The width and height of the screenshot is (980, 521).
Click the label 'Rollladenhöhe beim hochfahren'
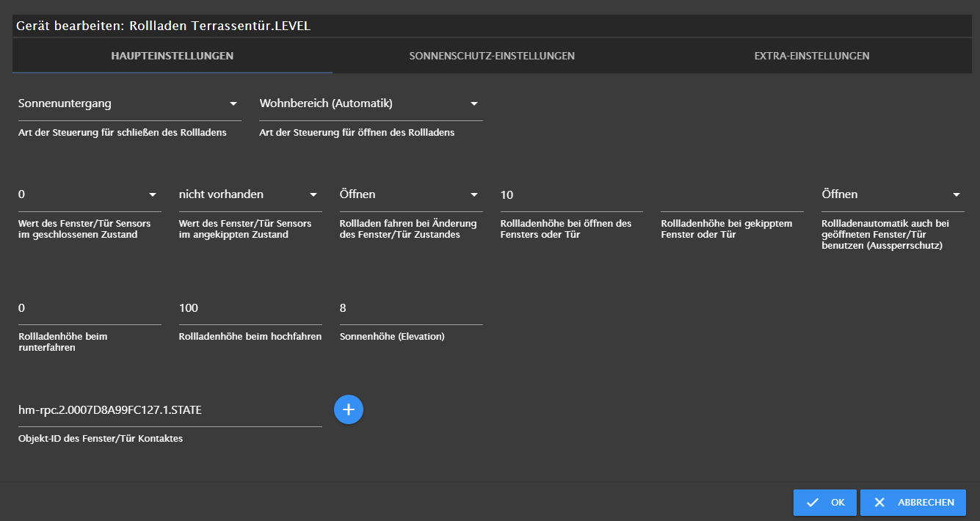point(250,337)
